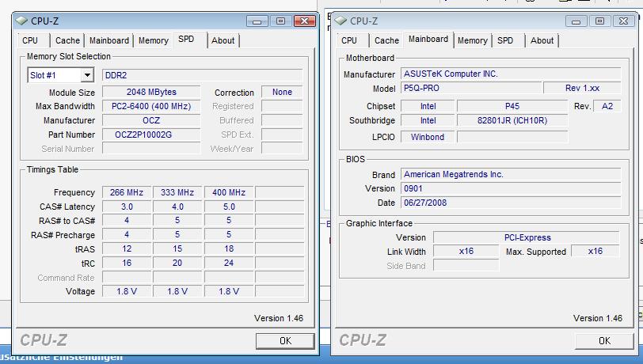This screenshot has width=643, height=364.
Task: Click CPU-Z title icon in left window
Action: point(21,21)
